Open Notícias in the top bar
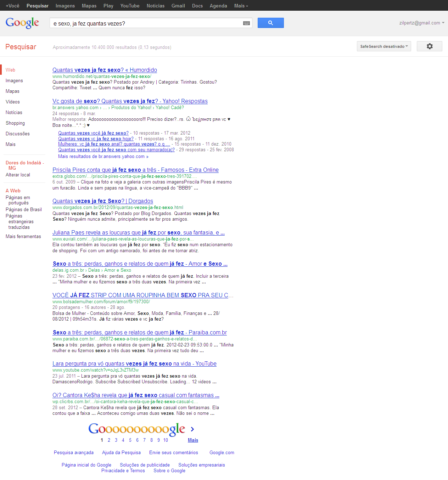This screenshot has width=448, height=480. [x=156, y=6]
